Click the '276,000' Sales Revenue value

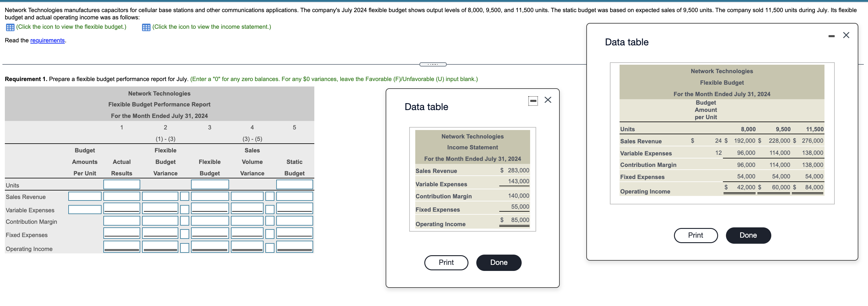click(812, 141)
